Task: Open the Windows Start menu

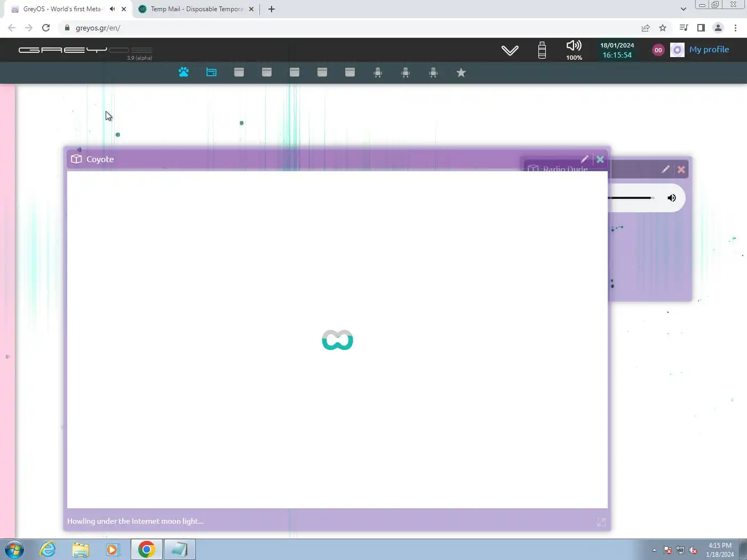Action: (x=14, y=549)
